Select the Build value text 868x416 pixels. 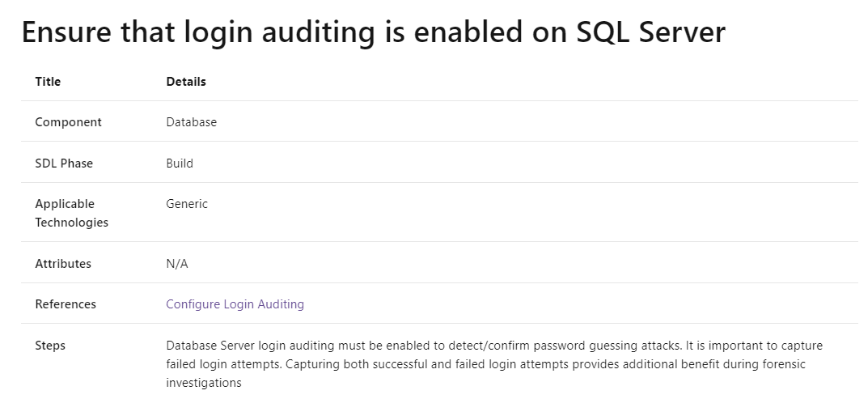pos(180,163)
